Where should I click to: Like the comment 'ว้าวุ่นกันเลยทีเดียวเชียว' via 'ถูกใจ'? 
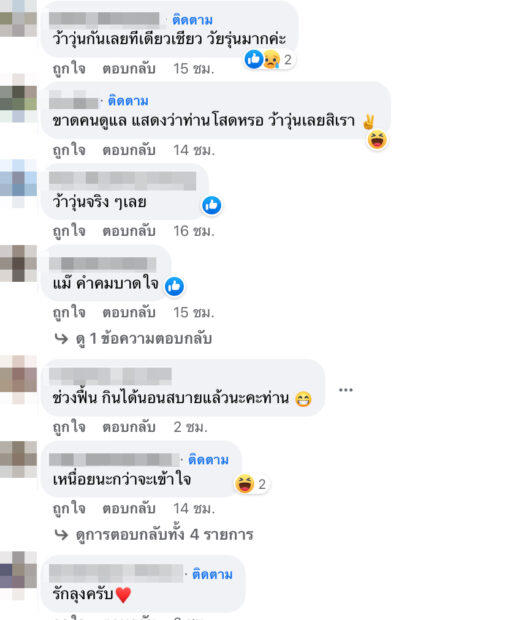69,69
